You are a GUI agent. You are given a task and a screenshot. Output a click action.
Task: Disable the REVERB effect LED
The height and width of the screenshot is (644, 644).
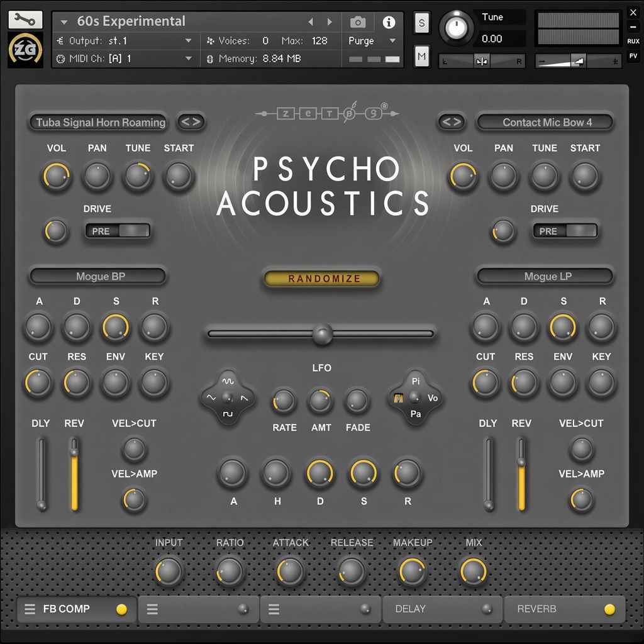609,609
